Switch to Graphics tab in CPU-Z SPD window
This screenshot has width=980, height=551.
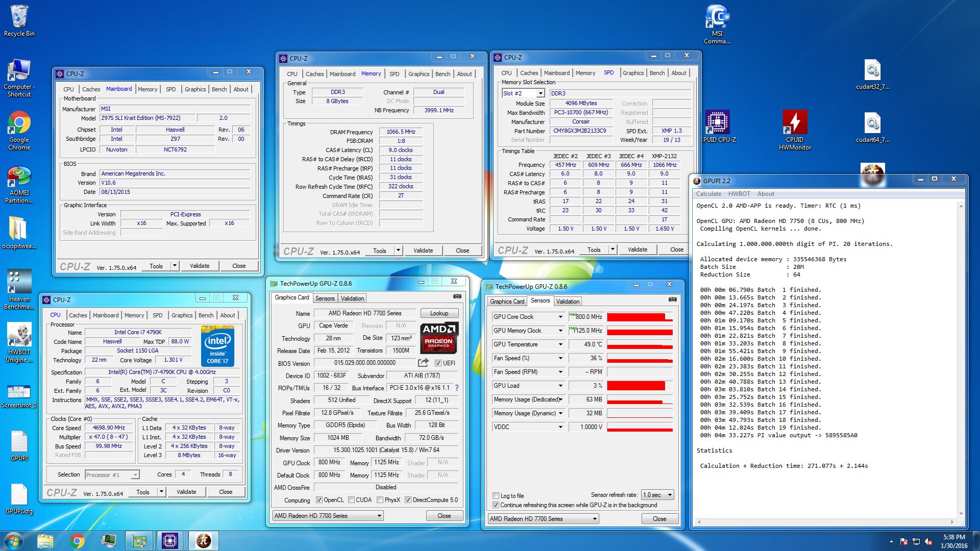(x=633, y=73)
